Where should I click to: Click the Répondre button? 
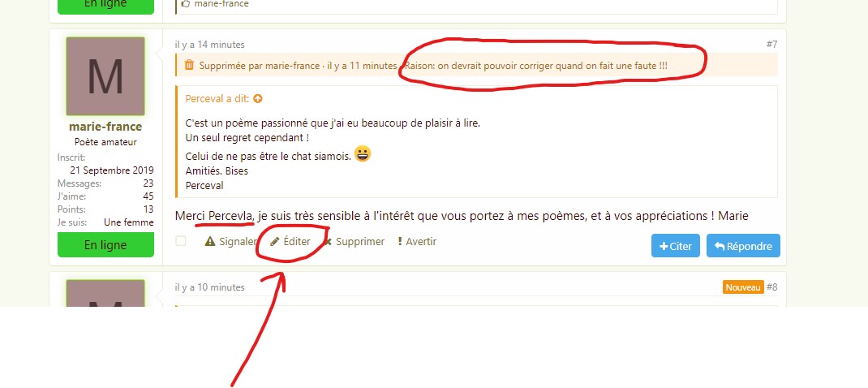[743, 246]
